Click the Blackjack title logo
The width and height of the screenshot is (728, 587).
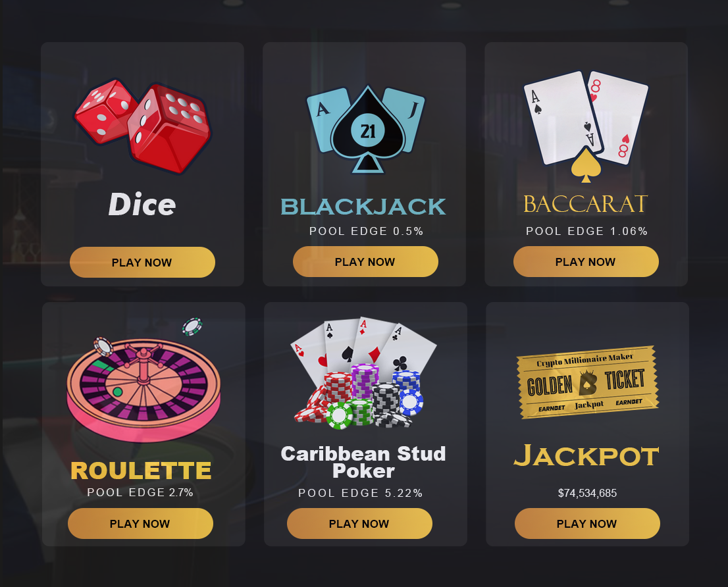(x=363, y=207)
